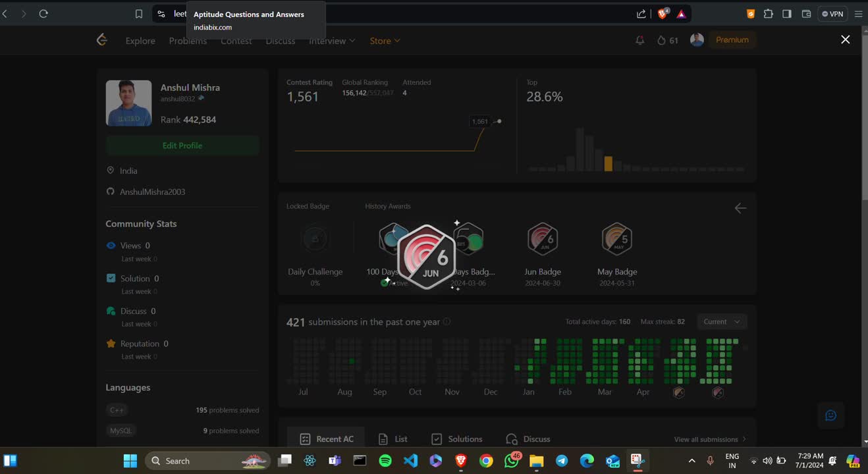Click the LeetCode logo icon
868x474 pixels.
click(x=101, y=40)
